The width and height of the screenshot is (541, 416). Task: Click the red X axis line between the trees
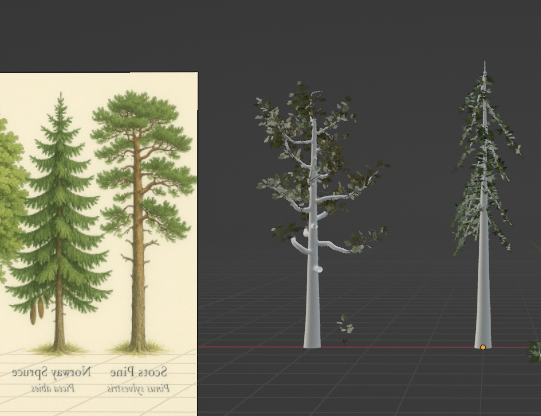[397, 347]
